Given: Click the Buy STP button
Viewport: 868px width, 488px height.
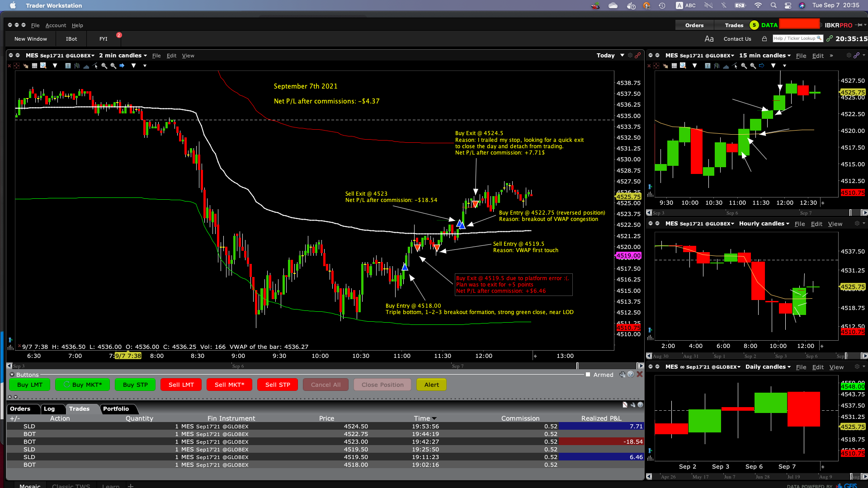Looking at the screenshot, I should coord(135,385).
